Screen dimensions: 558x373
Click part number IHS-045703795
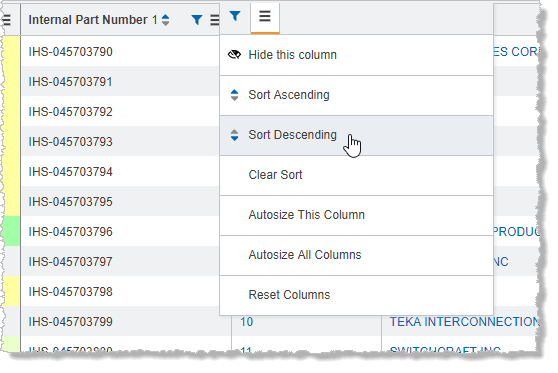click(70, 202)
